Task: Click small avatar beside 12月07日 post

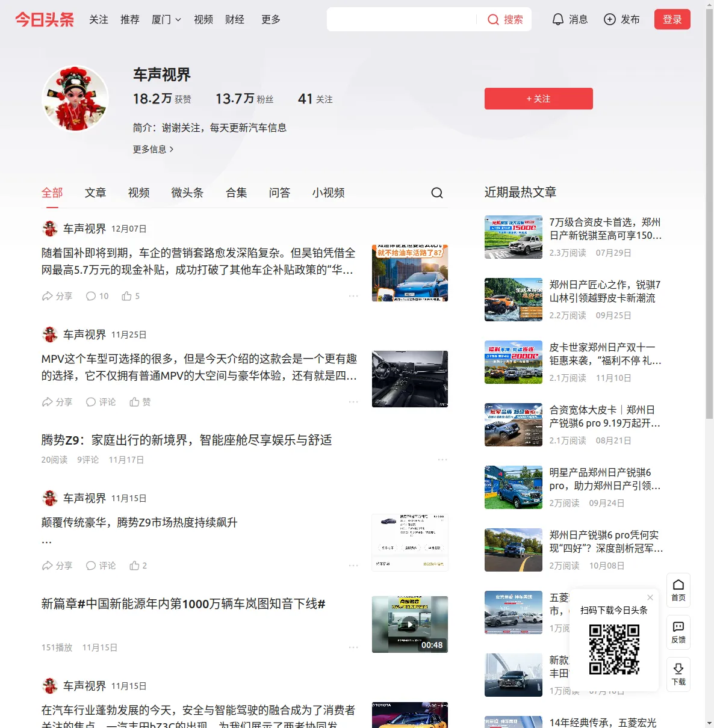Action: click(x=49, y=229)
